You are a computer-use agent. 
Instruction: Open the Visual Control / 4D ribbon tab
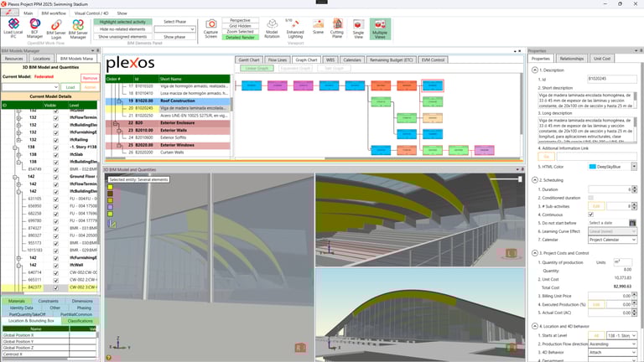point(91,13)
